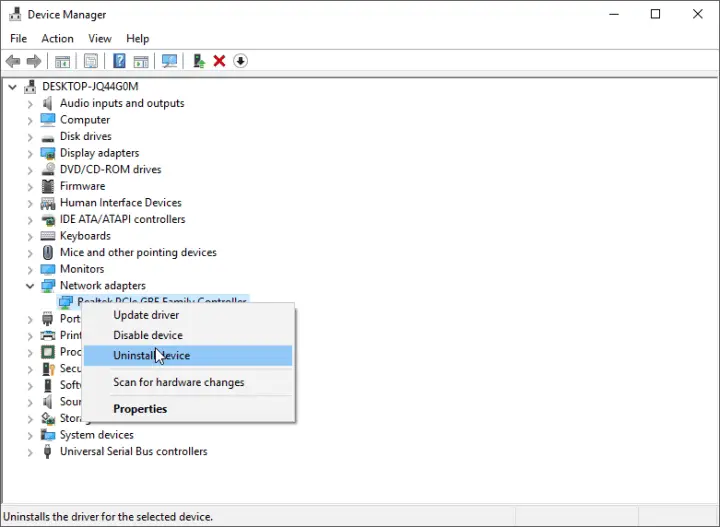Click the down-arrow disable device toolbar icon
Screen dimensions: 720x527
click(240, 61)
